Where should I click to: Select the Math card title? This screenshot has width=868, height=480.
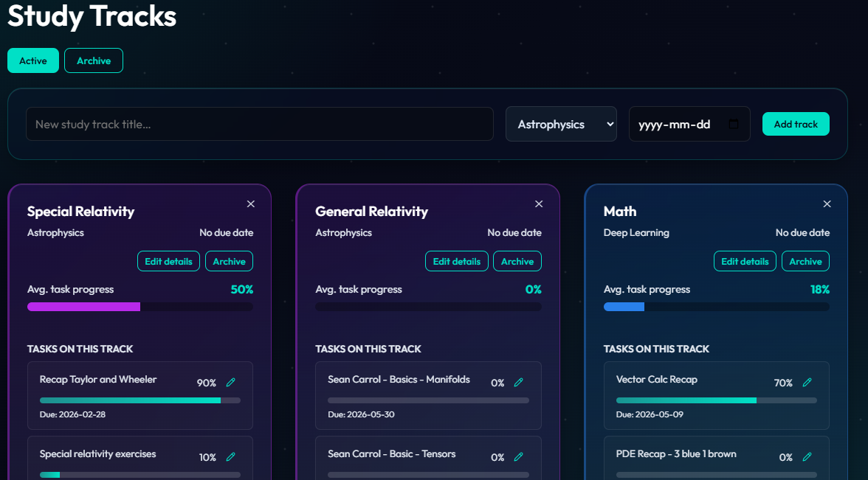pyautogui.click(x=620, y=211)
